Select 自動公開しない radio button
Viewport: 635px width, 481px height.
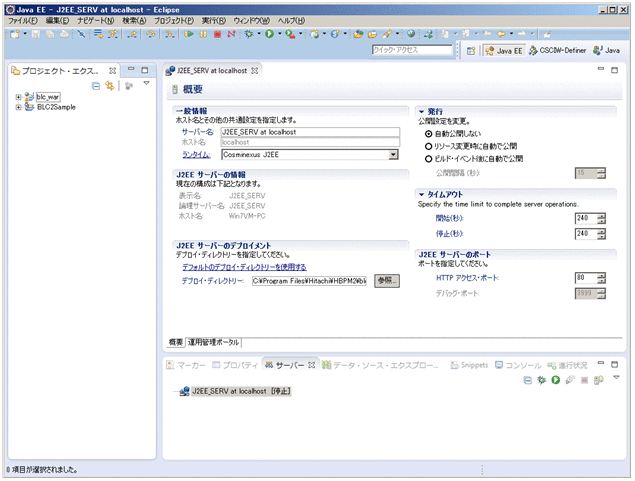(x=430, y=133)
